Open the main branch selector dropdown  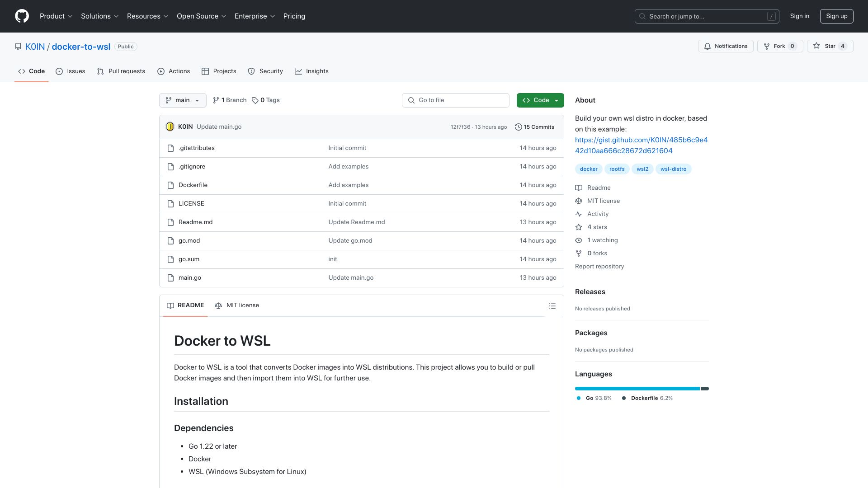[183, 100]
